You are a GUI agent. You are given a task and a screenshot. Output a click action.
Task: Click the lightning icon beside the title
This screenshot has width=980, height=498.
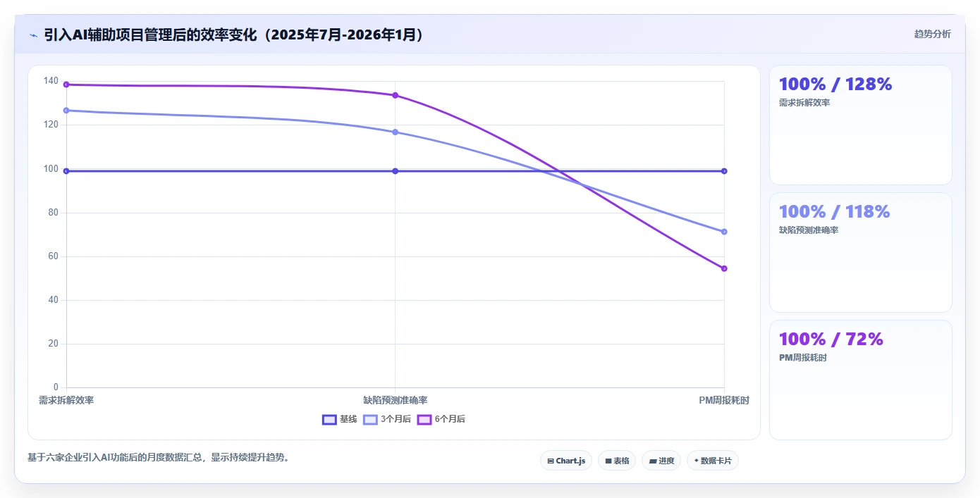[33, 35]
